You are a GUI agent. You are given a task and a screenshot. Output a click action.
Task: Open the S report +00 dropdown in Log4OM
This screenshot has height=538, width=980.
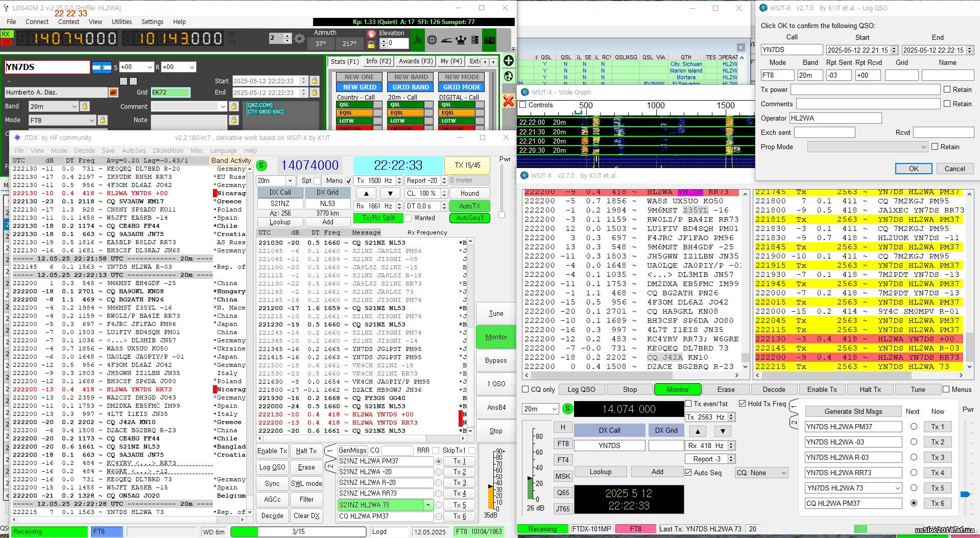tap(150, 67)
